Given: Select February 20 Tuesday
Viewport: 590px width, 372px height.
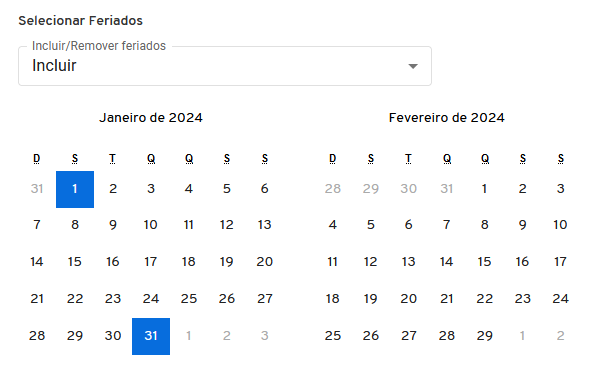Looking at the screenshot, I should coord(409,299).
